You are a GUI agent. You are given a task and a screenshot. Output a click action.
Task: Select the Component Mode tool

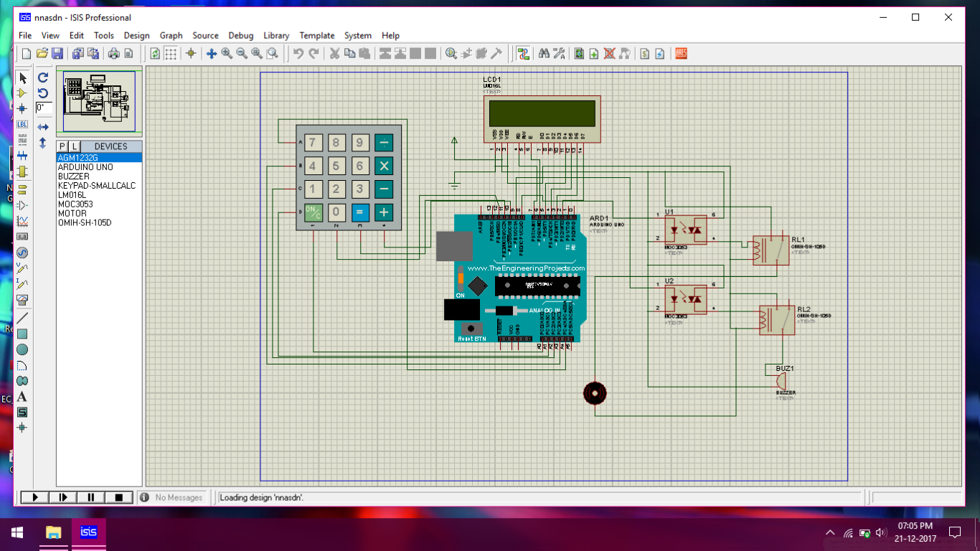click(22, 93)
